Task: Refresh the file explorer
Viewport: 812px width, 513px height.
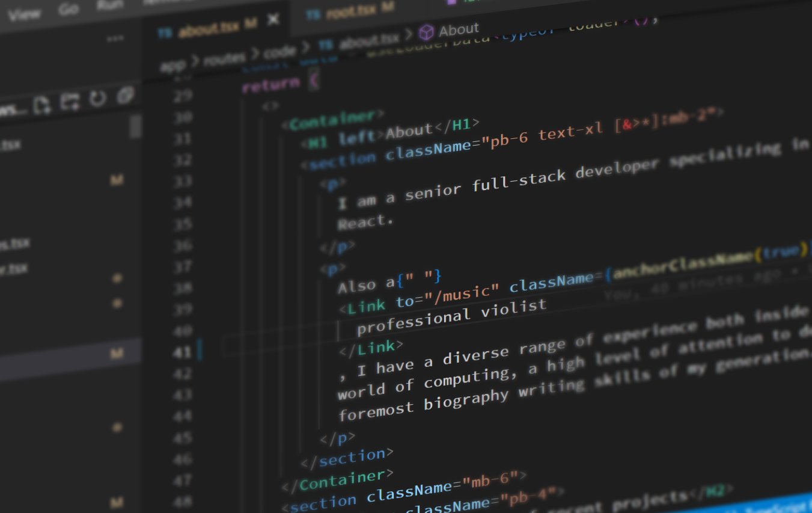Action: (x=97, y=99)
